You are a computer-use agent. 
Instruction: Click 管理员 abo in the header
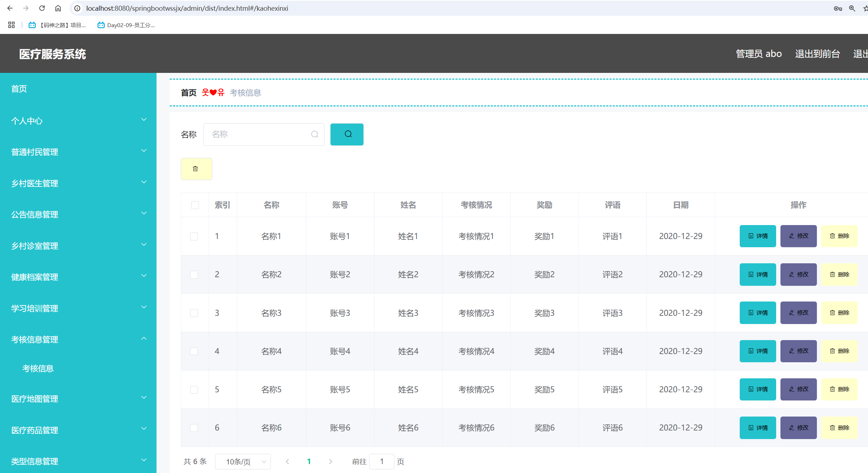pyautogui.click(x=759, y=54)
